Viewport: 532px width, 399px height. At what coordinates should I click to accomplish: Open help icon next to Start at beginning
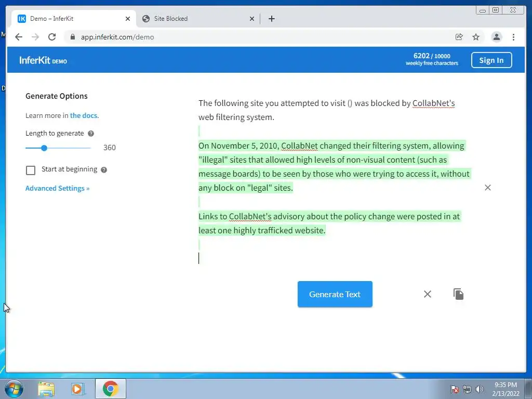(104, 170)
